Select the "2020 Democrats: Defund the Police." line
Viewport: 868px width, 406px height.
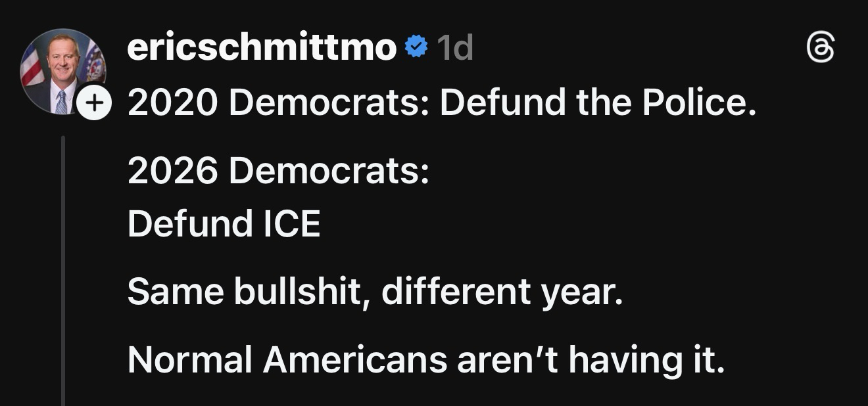[441, 102]
